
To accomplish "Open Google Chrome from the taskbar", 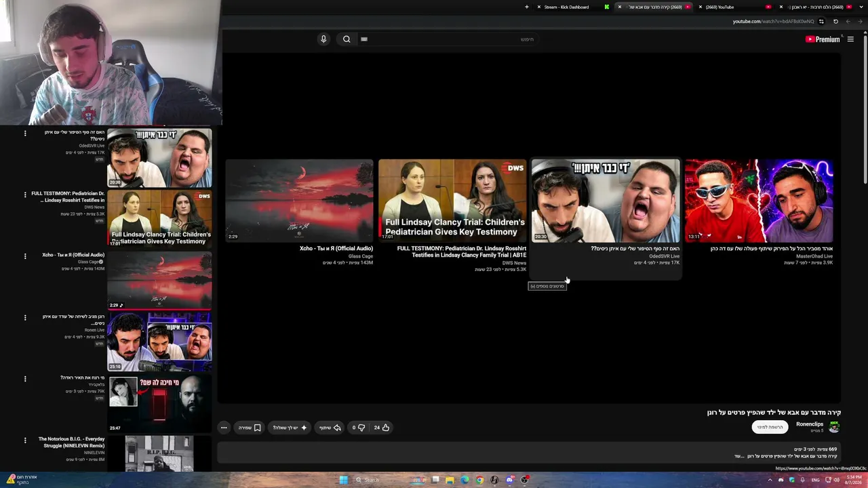I will click(479, 480).
